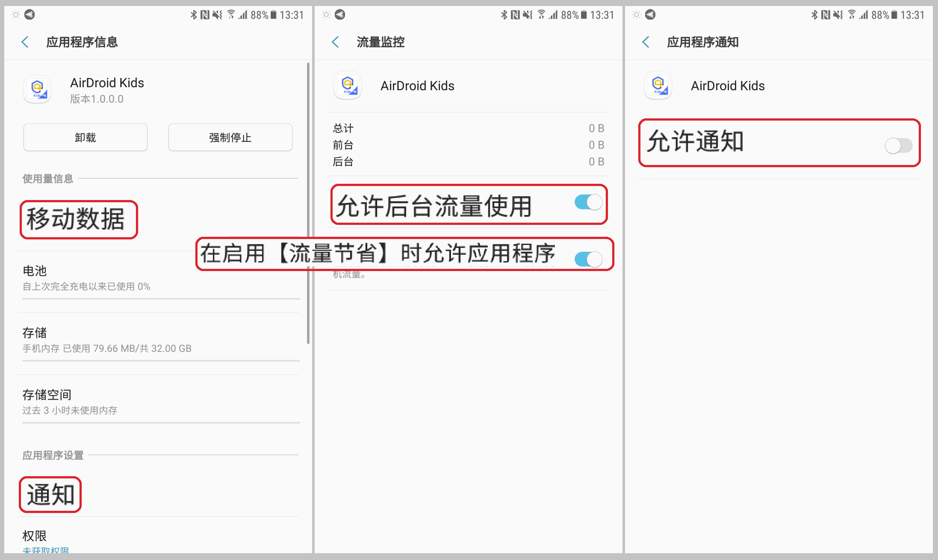
Task: Tap the 13:31 clock in 应用程序通知 status bar
Action: click(912, 15)
